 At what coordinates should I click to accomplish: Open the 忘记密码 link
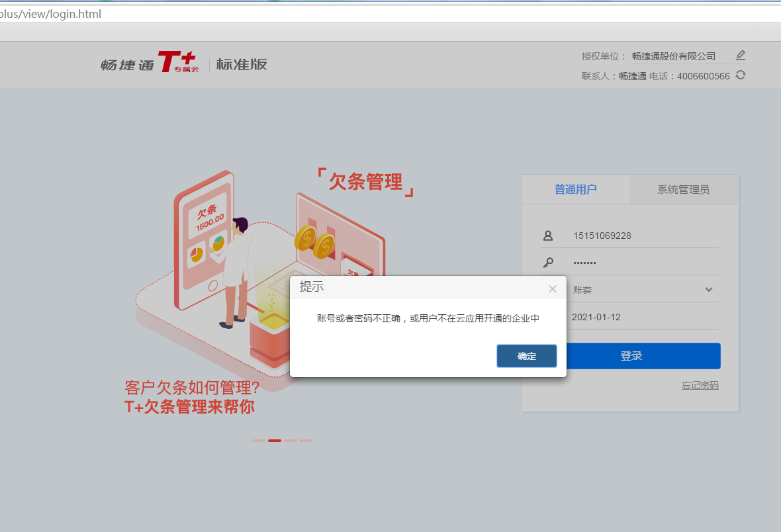(700, 385)
